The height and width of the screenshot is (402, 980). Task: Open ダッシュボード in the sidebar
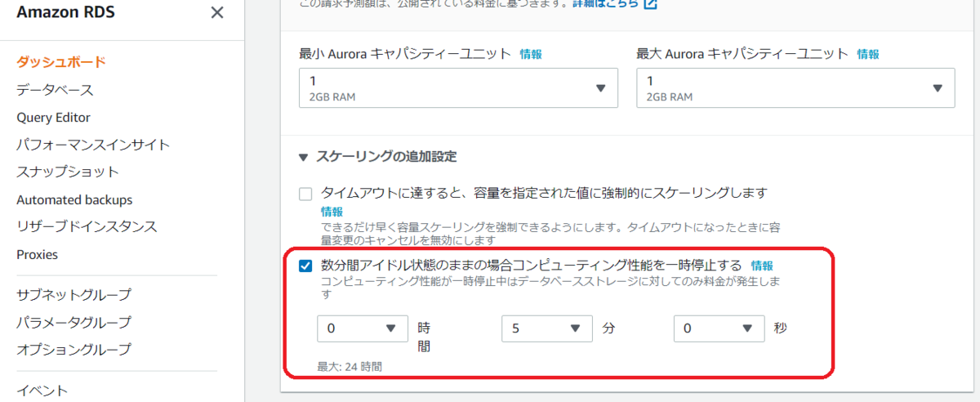[x=61, y=62]
